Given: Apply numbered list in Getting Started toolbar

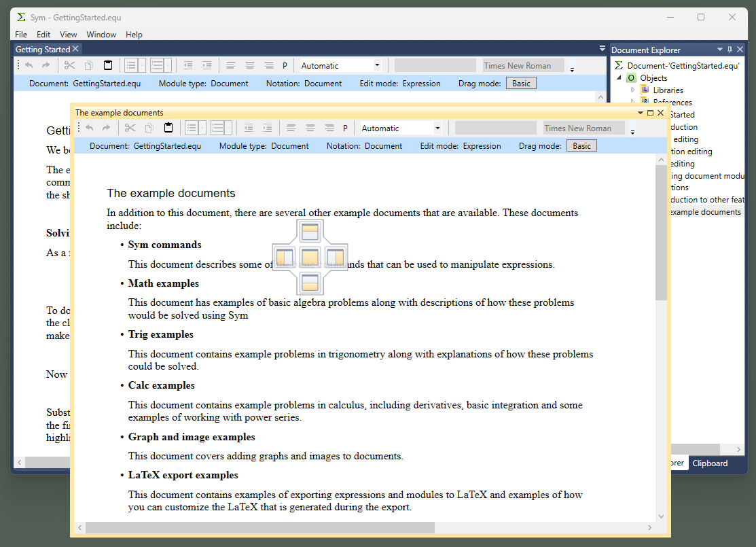Looking at the screenshot, I should coord(157,65).
